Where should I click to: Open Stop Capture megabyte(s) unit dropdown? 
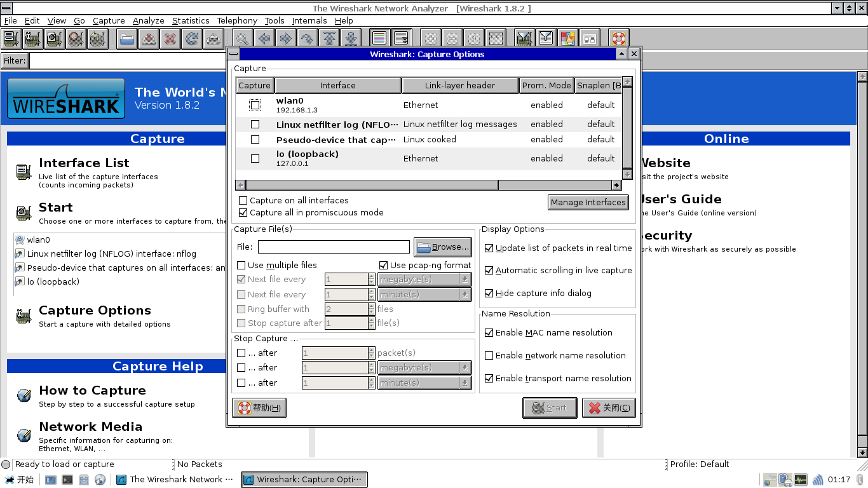(x=424, y=368)
